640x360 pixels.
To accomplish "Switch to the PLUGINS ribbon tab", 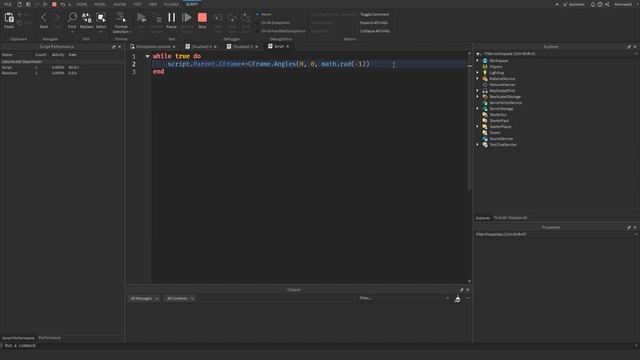I will pyautogui.click(x=171, y=4).
